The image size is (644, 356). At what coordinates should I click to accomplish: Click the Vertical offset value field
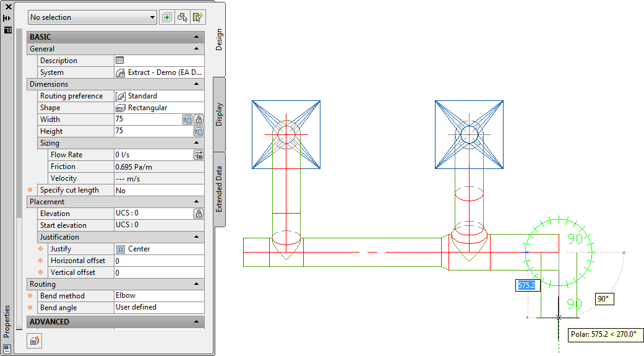pos(160,272)
